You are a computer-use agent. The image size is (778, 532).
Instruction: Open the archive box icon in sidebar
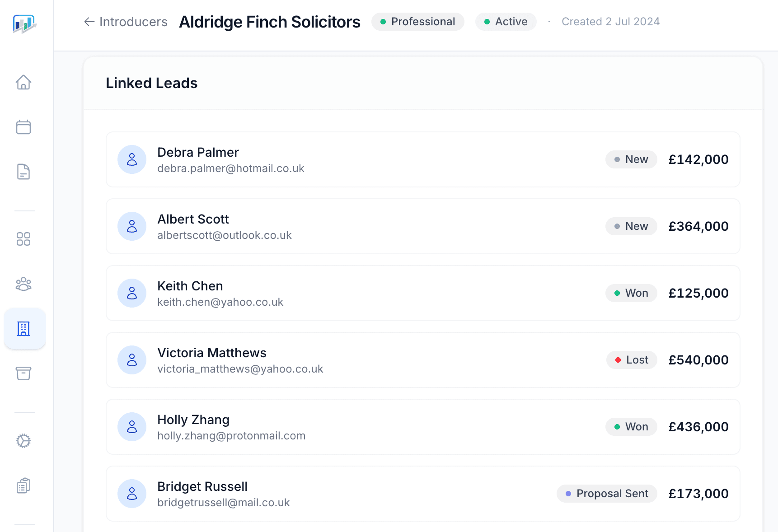coord(23,373)
